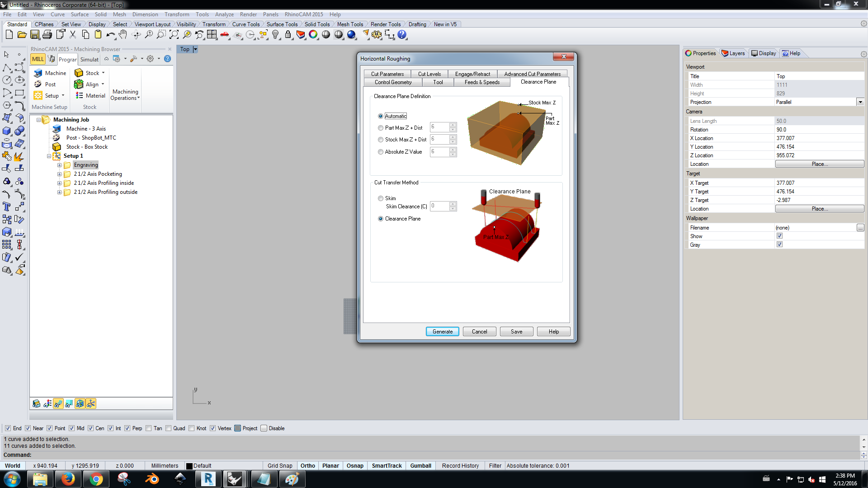Open the Layers panel tab
This screenshot has width=868, height=488.
(x=733, y=53)
